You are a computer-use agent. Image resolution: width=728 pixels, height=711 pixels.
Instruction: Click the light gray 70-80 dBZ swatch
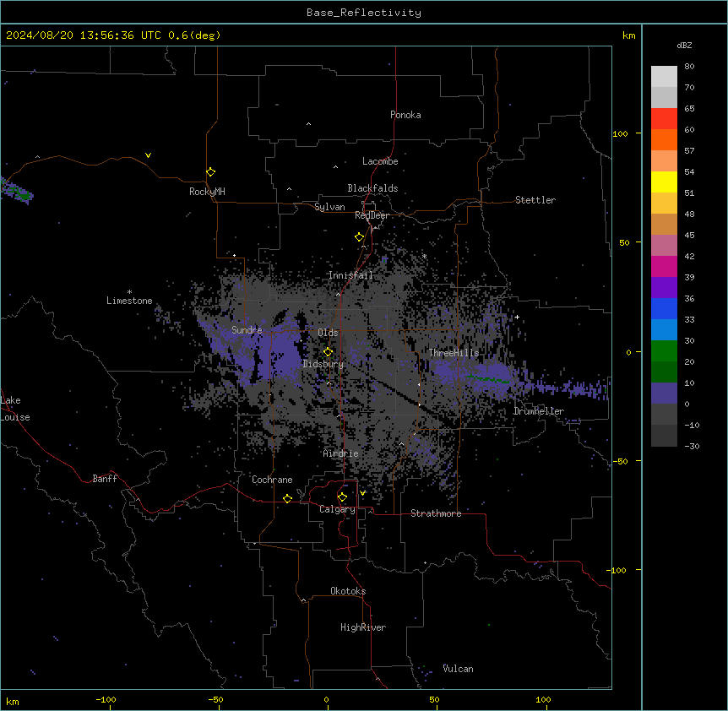[664, 77]
